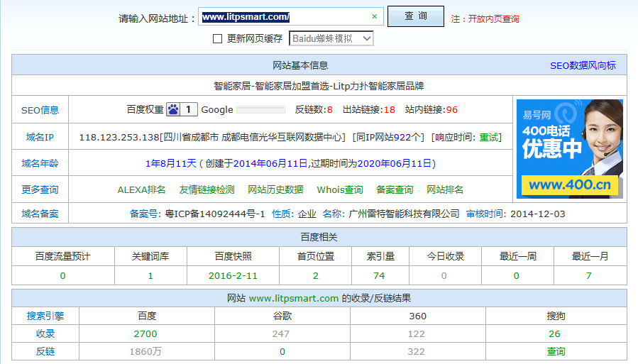Click the 搜狗 收录 value 26
Viewport: 638px width, 364px height.
[554, 334]
